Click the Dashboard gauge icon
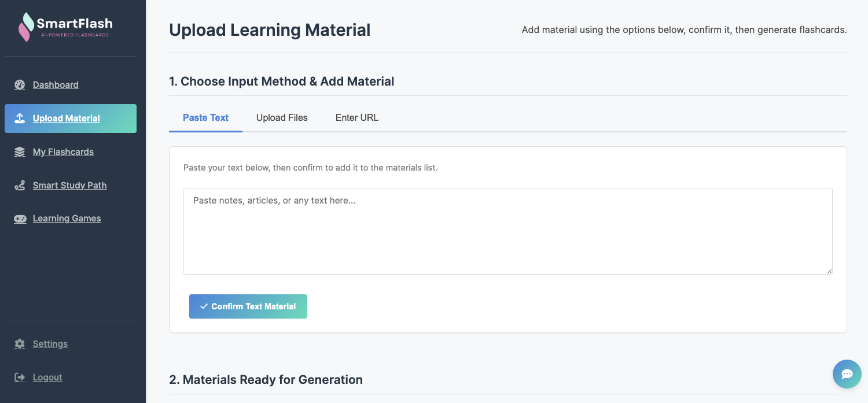Screen dimensions: 868x403 (x=20, y=85)
